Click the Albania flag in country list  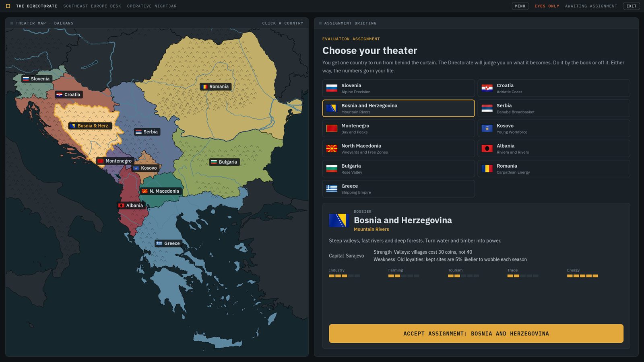click(x=487, y=148)
